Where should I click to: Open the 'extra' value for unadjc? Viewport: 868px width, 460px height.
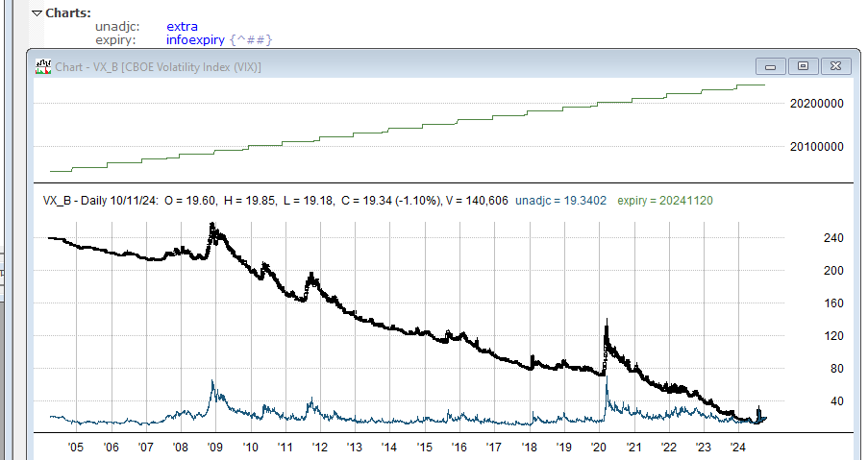point(182,26)
